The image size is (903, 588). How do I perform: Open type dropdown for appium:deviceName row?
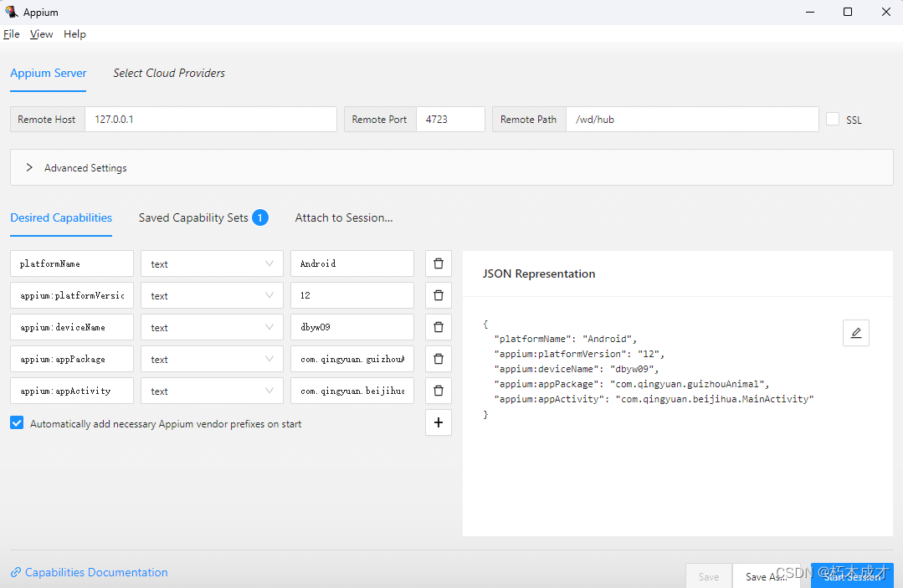pos(212,327)
